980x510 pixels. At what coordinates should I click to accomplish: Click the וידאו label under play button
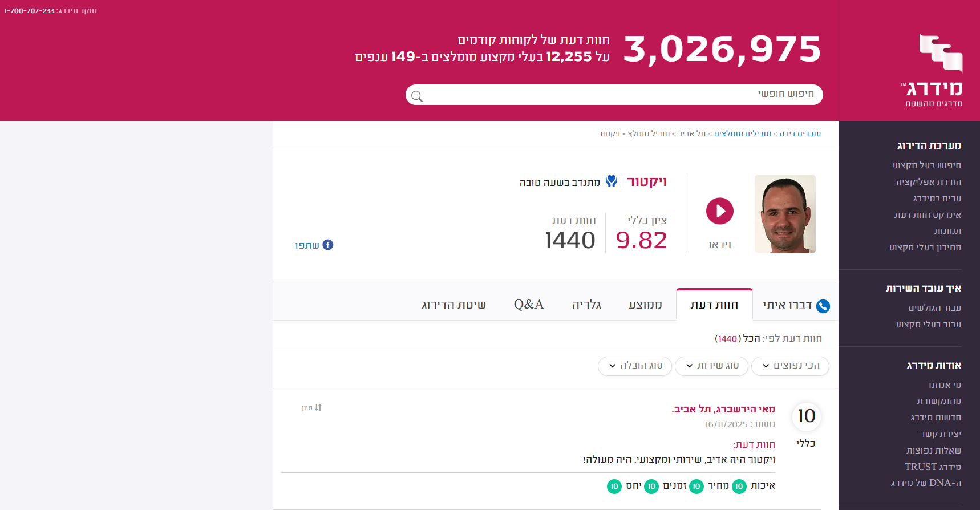pyautogui.click(x=720, y=245)
